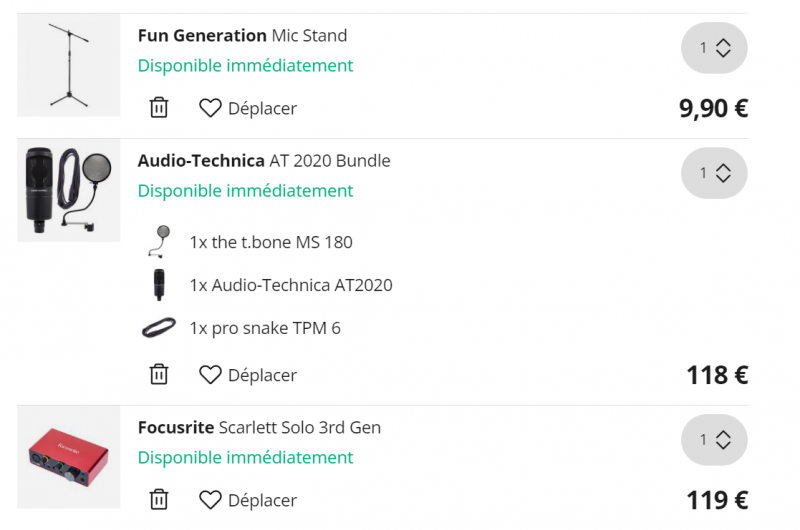Click Déplacer label for Focusrite Scarlett Solo

pos(262,500)
